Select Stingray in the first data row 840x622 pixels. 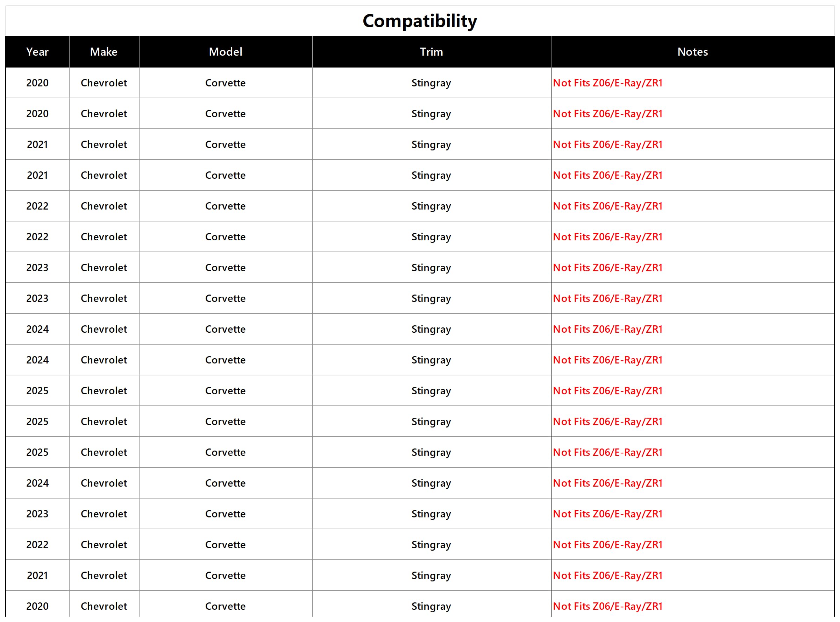pos(431,83)
